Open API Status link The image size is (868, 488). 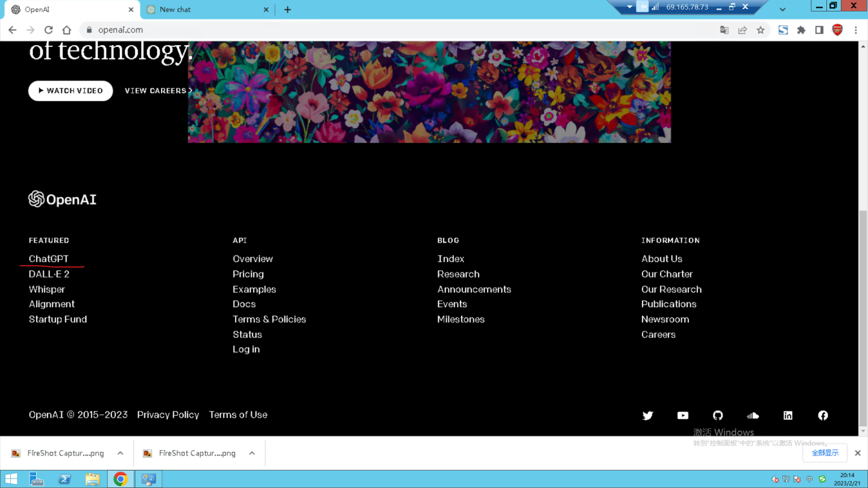pos(247,334)
